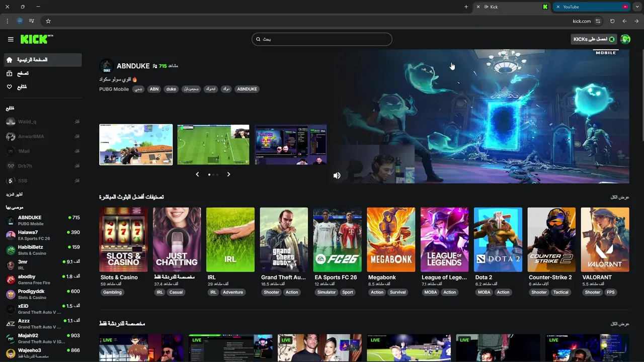Focus the Kick search field
Image resolution: width=644 pixels, height=362 pixels.
coord(322,39)
